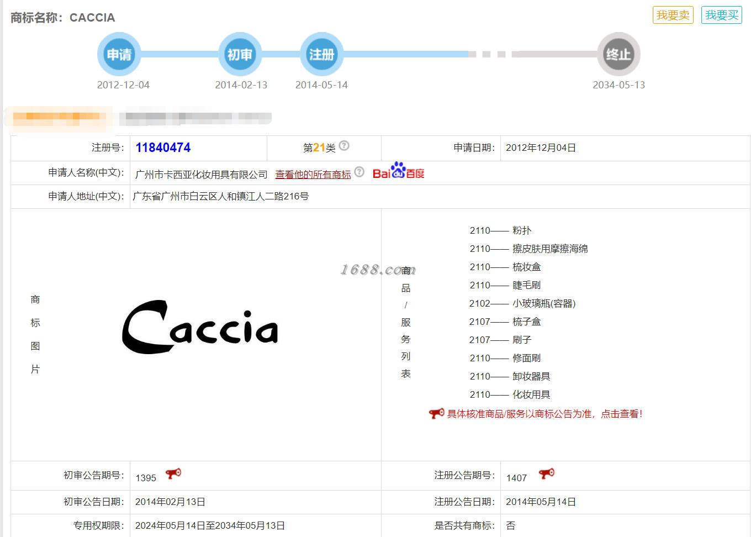
Task: Select the goods item 粉扑
Action: 522,230
